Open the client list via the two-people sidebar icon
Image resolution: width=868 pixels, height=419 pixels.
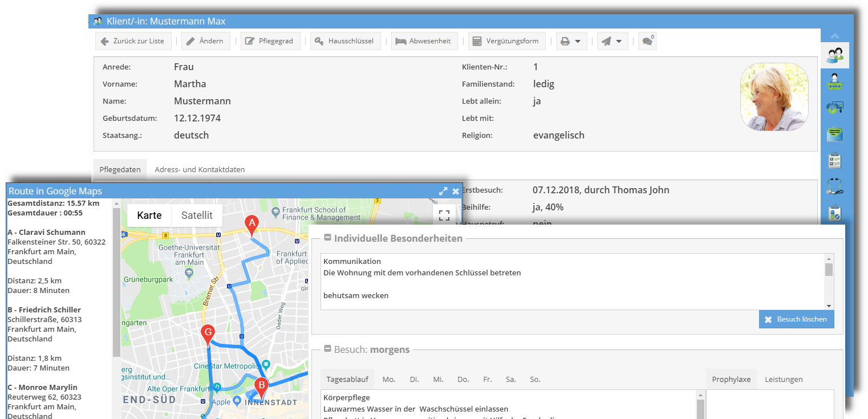[834, 55]
